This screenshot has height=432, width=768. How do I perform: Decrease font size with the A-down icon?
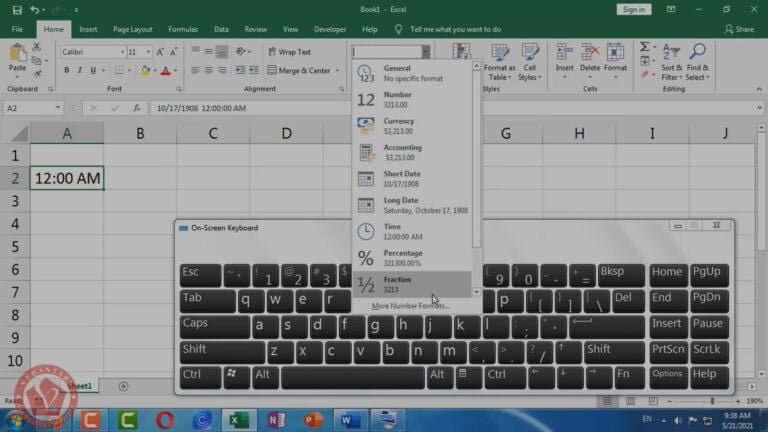173,52
